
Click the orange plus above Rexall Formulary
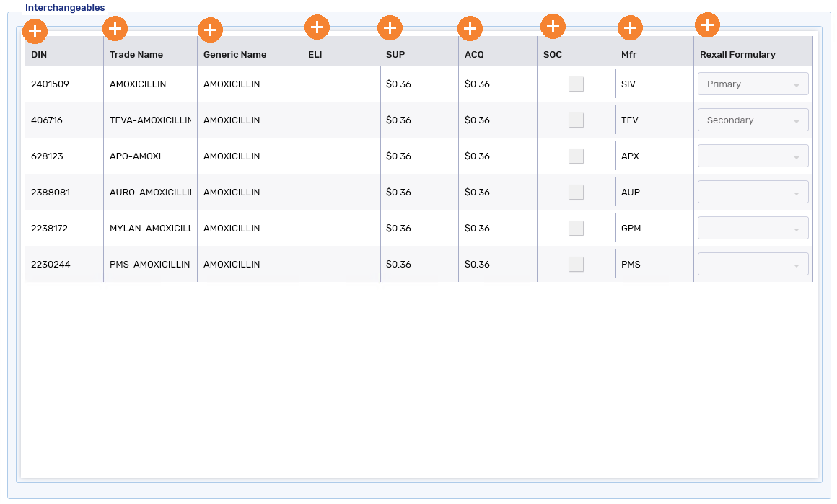pyautogui.click(x=707, y=25)
